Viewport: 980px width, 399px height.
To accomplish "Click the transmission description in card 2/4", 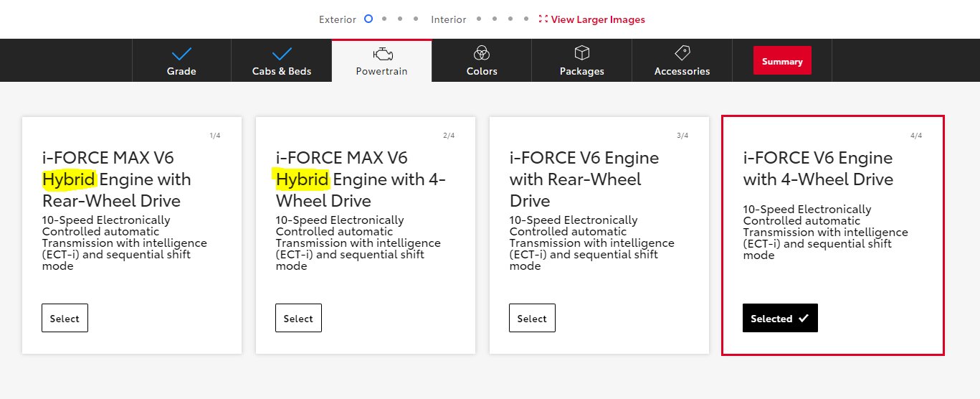I will point(358,243).
